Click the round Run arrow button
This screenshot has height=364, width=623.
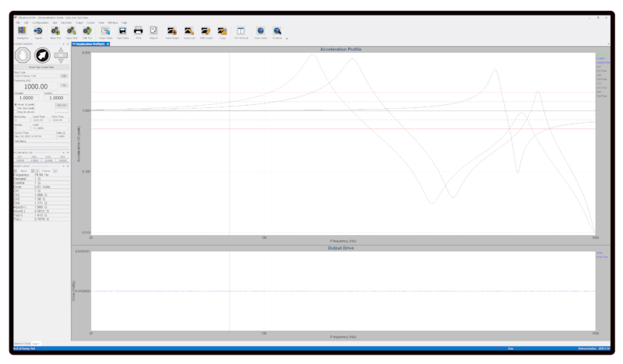42,55
